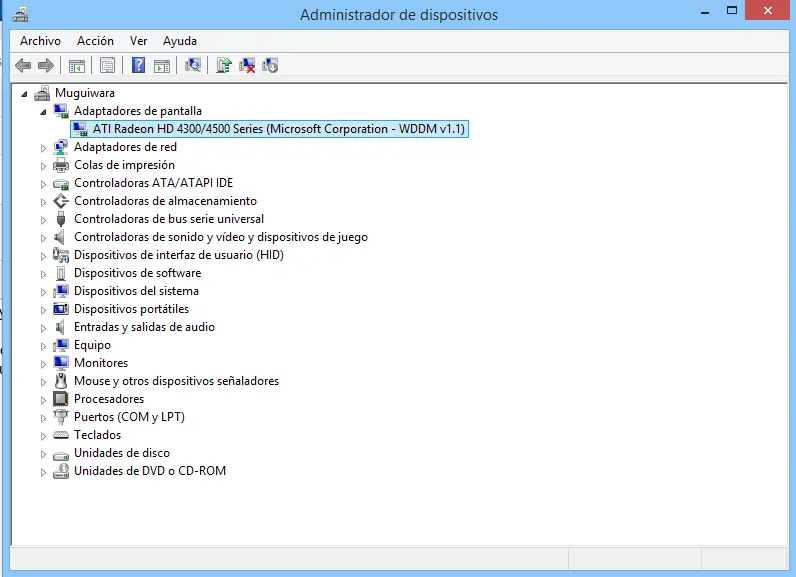Click the Puertos (COM y LPT) connector icon
796x577 pixels.
pos(61,417)
